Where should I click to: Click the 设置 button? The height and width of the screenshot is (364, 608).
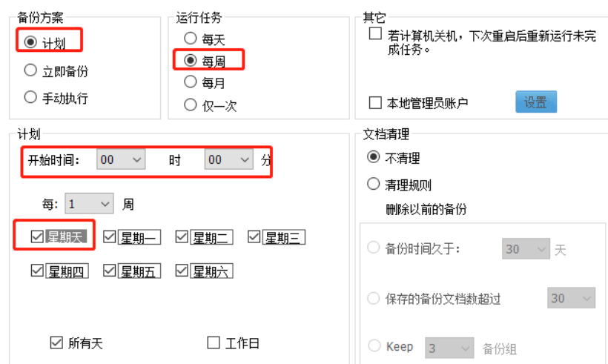click(535, 102)
